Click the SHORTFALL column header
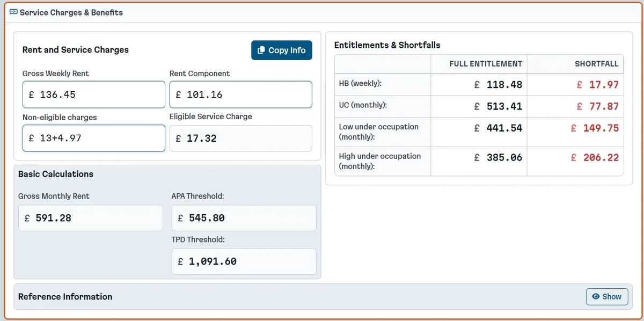 597,63
